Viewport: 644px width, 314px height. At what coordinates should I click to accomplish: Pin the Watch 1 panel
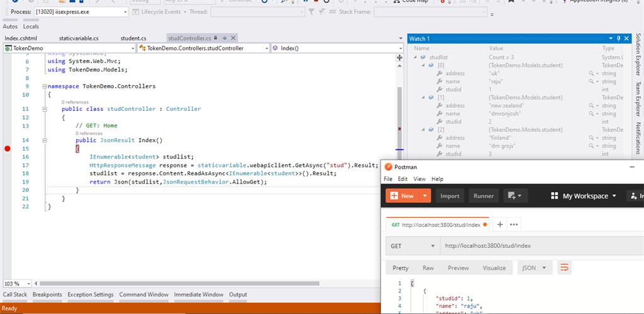[x=619, y=38]
